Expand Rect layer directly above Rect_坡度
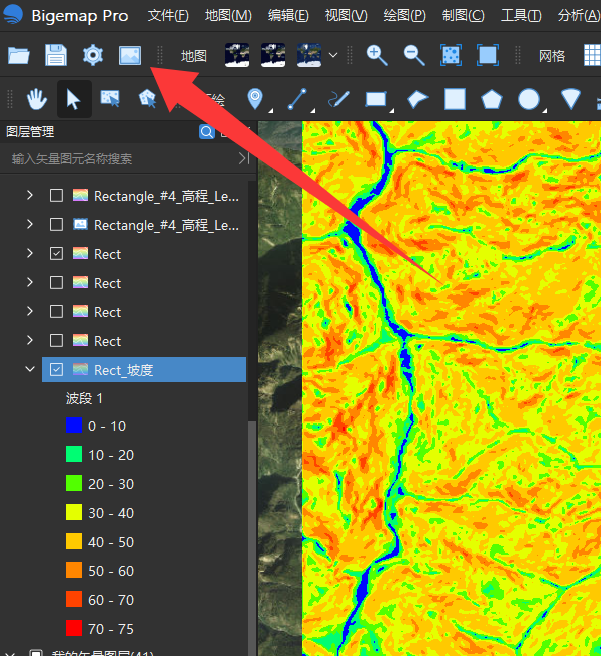The height and width of the screenshot is (656, 601). [30, 340]
